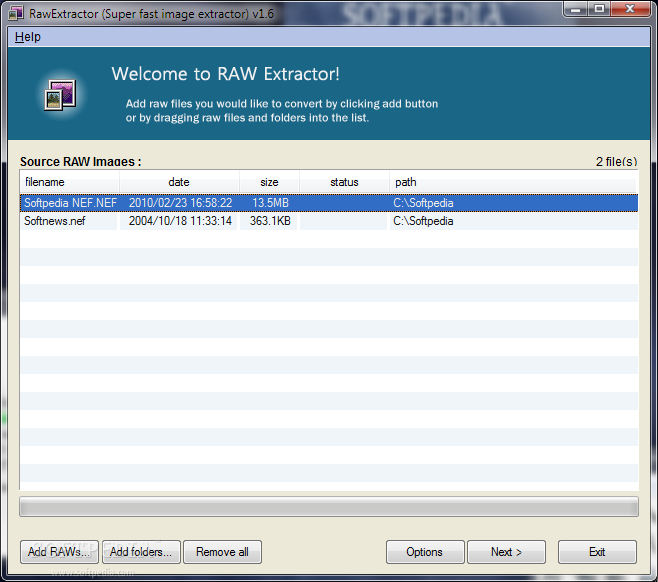Click the 13.5MB size cell

[x=270, y=203]
